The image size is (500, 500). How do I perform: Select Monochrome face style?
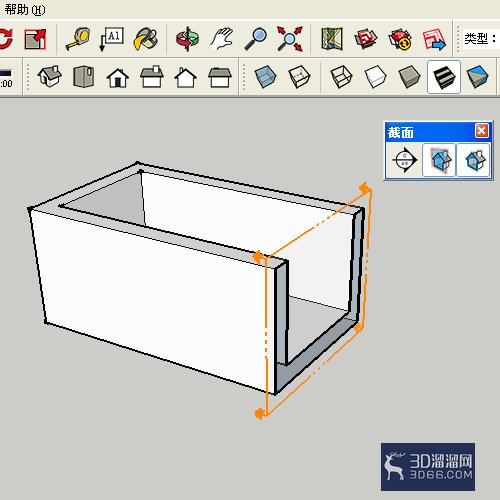pyautogui.click(x=477, y=77)
